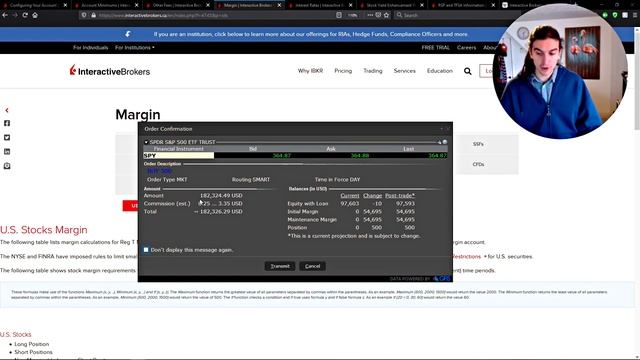Click the Post-trade column header
640x360 pixels.
click(400, 196)
